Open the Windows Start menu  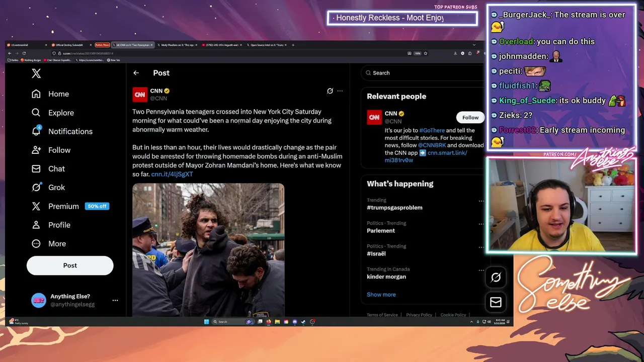pos(206,322)
